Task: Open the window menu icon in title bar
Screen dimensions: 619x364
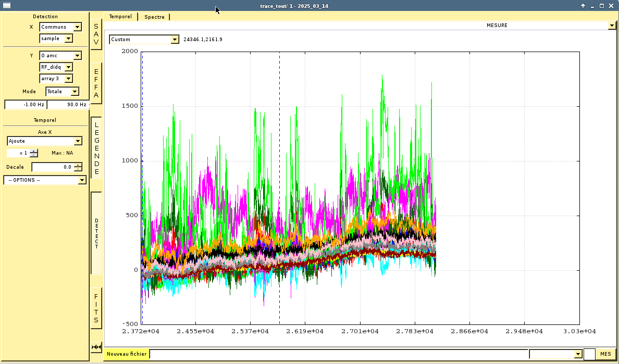Action: (7, 6)
